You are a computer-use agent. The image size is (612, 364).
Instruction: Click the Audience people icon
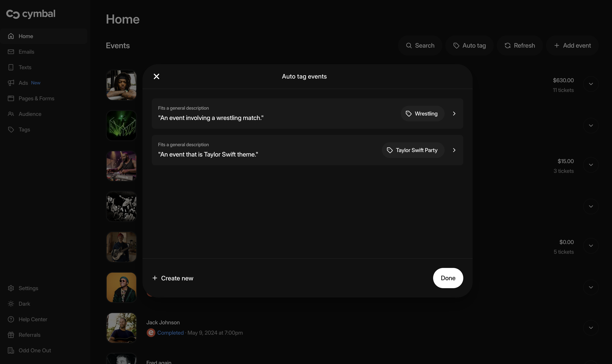click(11, 114)
